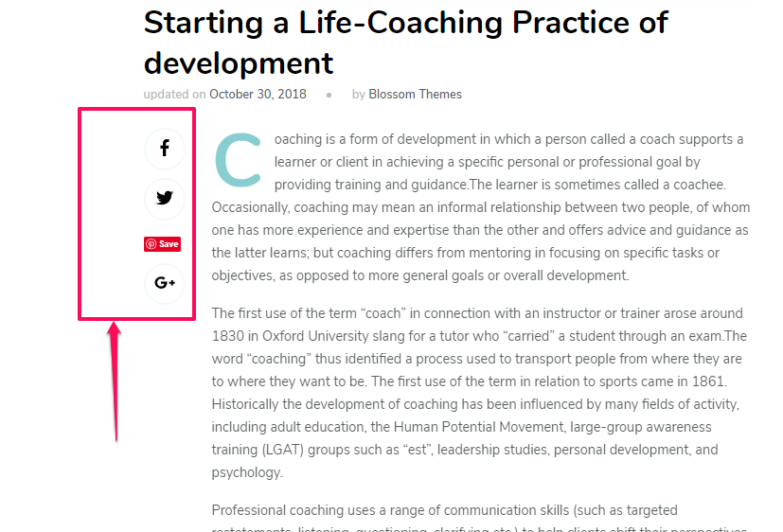Click paragraph starting 'Professional coaching uses'
The image size is (783, 532).
pyautogui.click(x=479, y=519)
